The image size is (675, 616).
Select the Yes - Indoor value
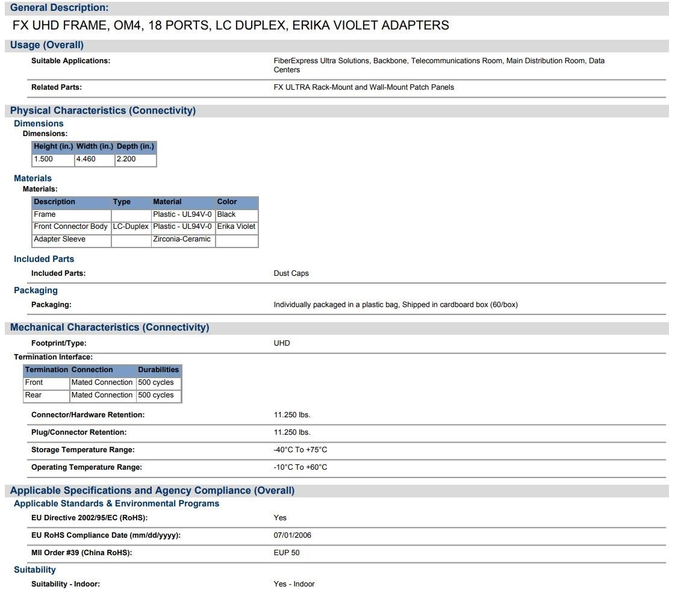(294, 585)
